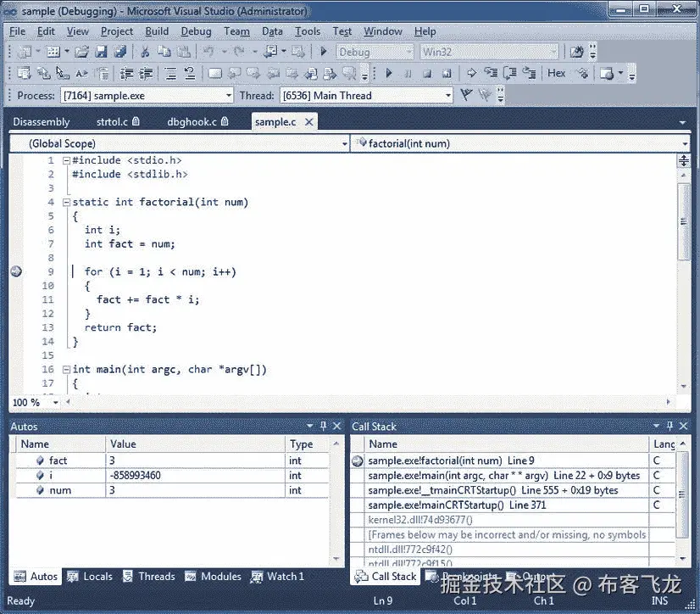Open the Process dropdown showing sample.exe
The image size is (700, 614).
(228, 95)
